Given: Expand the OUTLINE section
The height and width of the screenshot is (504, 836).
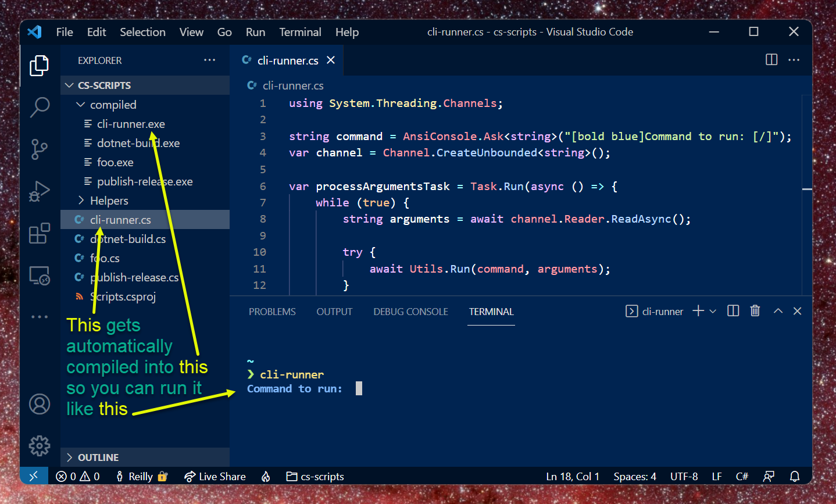Looking at the screenshot, I should [70, 457].
